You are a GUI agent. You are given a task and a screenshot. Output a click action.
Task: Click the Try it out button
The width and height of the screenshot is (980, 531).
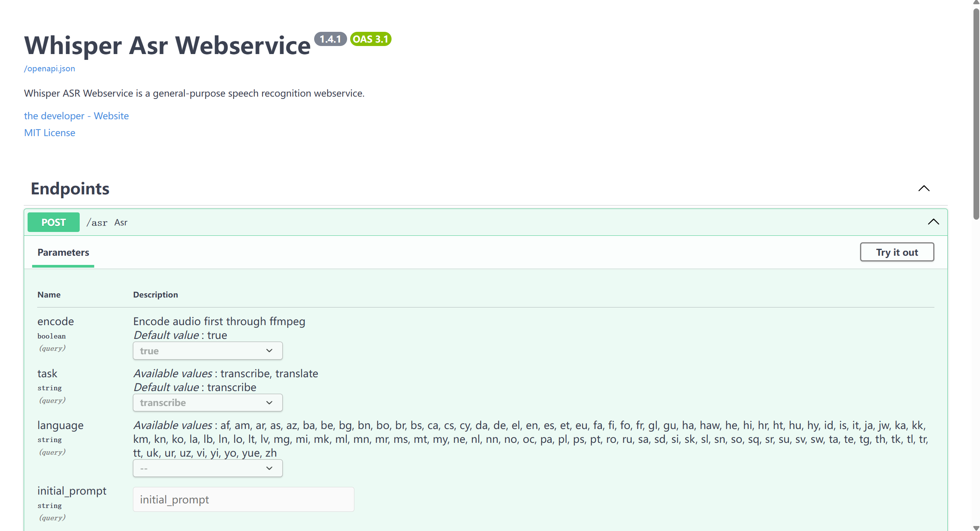(x=897, y=252)
